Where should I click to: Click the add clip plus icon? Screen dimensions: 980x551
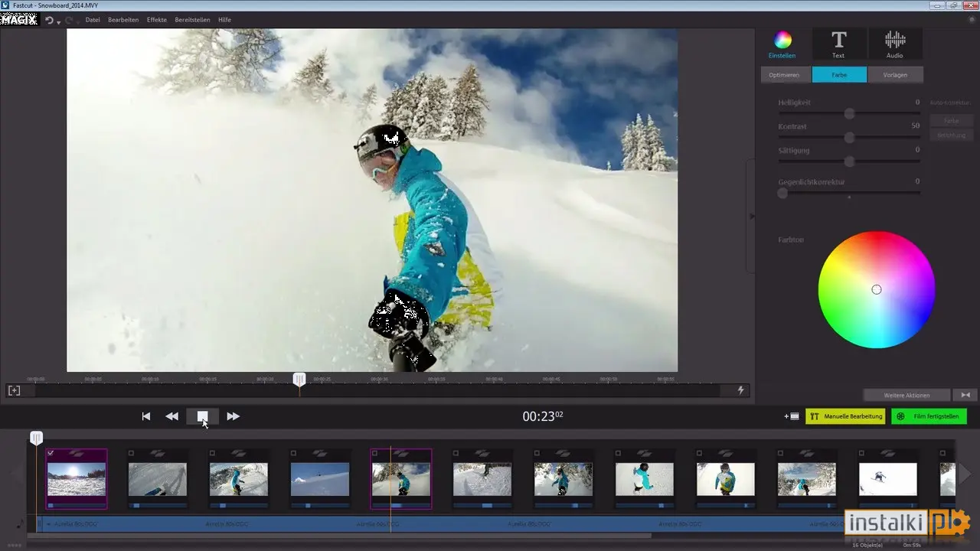792,416
